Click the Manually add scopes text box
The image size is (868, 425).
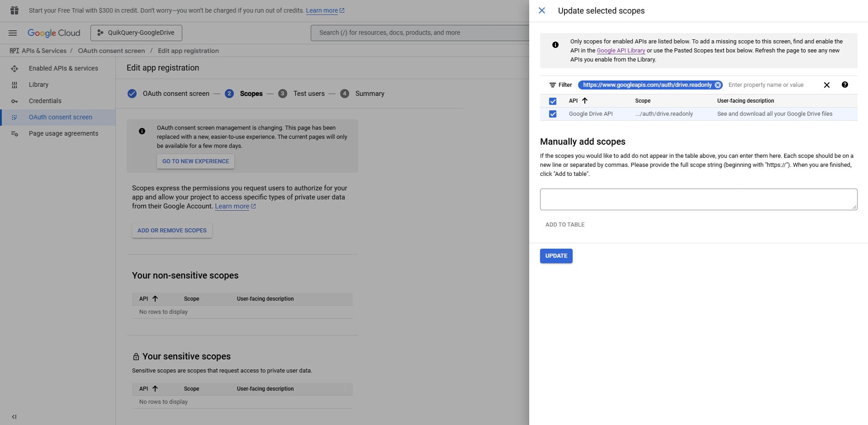(x=698, y=199)
